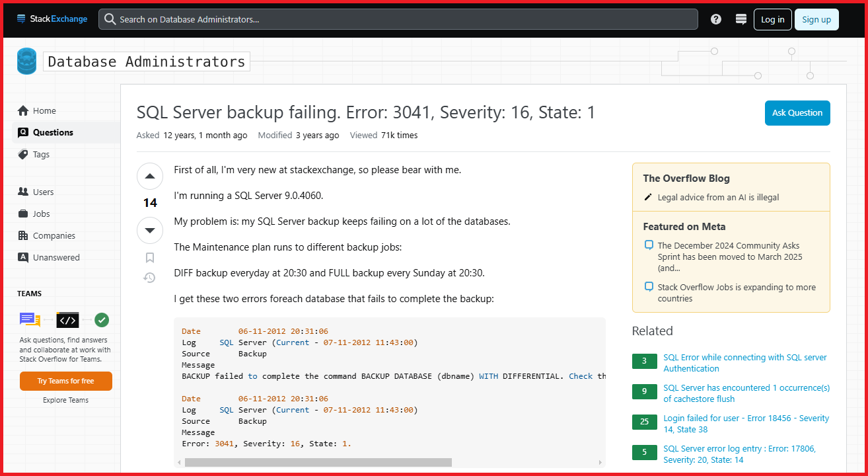The image size is (868, 476).
Task: Click the Companies building icon
Action: point(23,235)
